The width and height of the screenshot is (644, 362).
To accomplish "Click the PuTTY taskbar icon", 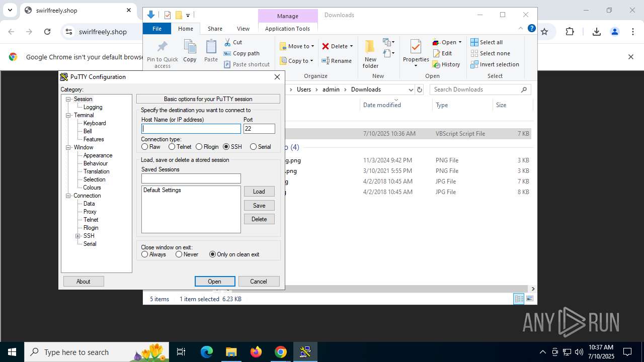I will pyautogui.click(x=305, y=352).
